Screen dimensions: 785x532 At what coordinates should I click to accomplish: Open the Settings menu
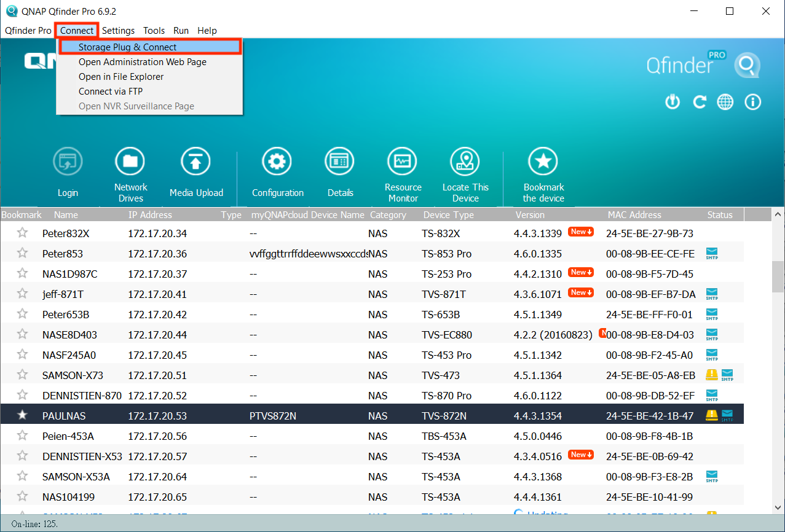pyautogui.click(x=118, y=30)
